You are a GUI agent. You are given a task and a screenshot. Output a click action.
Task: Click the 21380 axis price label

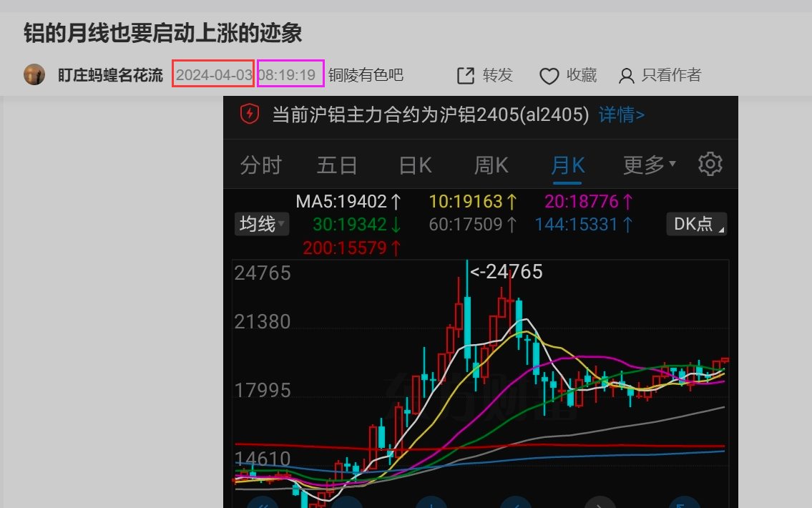tap(263, 322)
